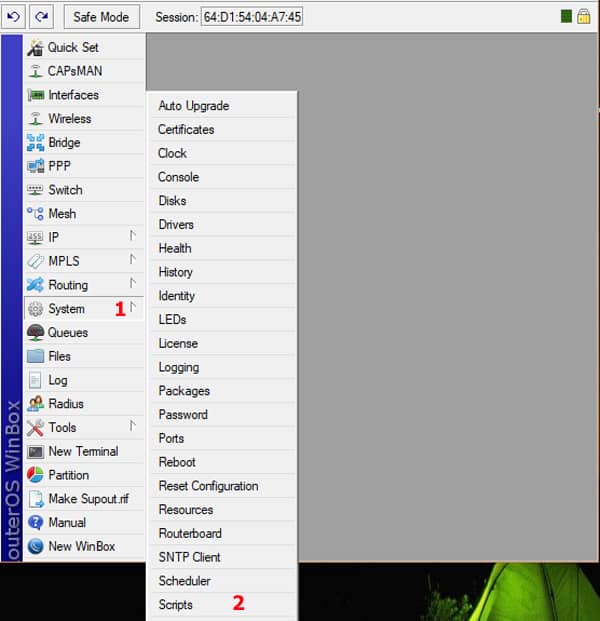Image resolution: width=600 pixels, height=621 pixels.
Task: Select Clock from System submenu
Action: pyautogui.click(x=224, y=153)
